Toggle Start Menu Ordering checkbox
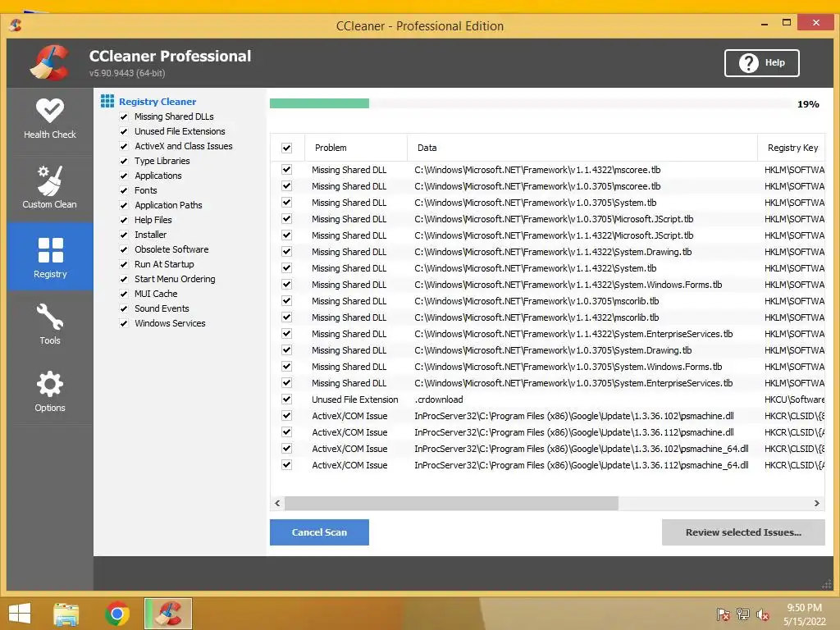This screenshot has height=630, width=840. pyautogui.click(x=124, y=279)
